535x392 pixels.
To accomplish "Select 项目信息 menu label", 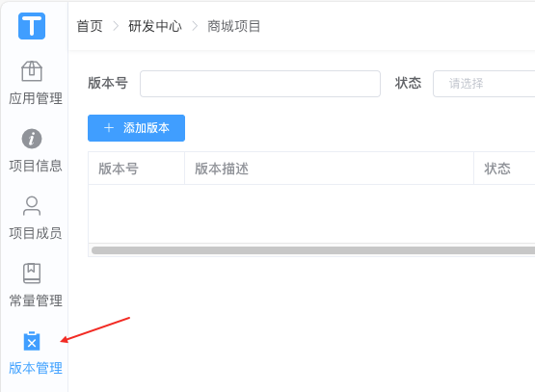I will (x=36, y=166).
